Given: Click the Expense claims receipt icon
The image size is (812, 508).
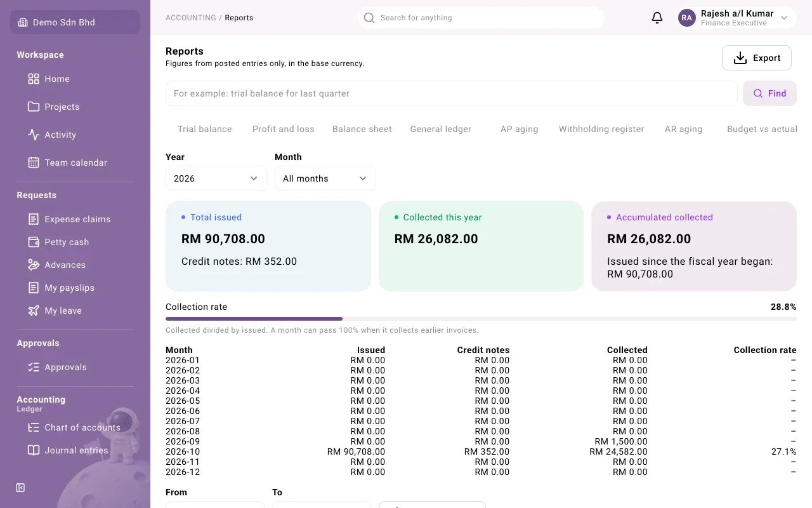Looking at the screenshot, I should (x=34, y=219).
